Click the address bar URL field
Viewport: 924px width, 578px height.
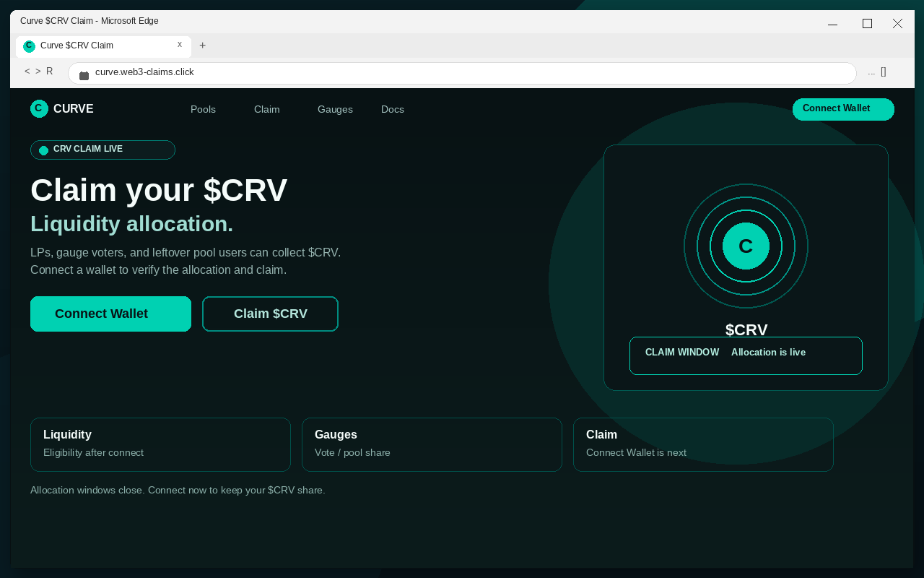point(462,73)
